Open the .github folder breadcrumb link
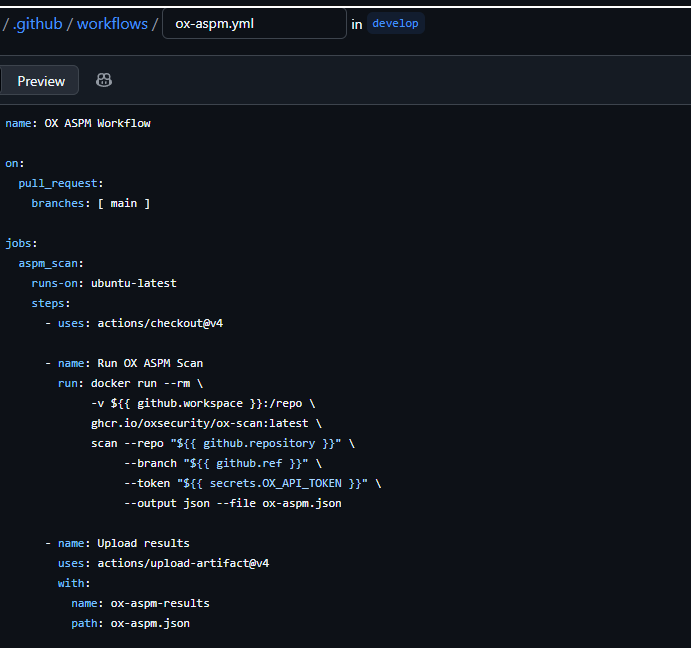The height and width of the screenshot is (648, 691). tap(37, 24)
